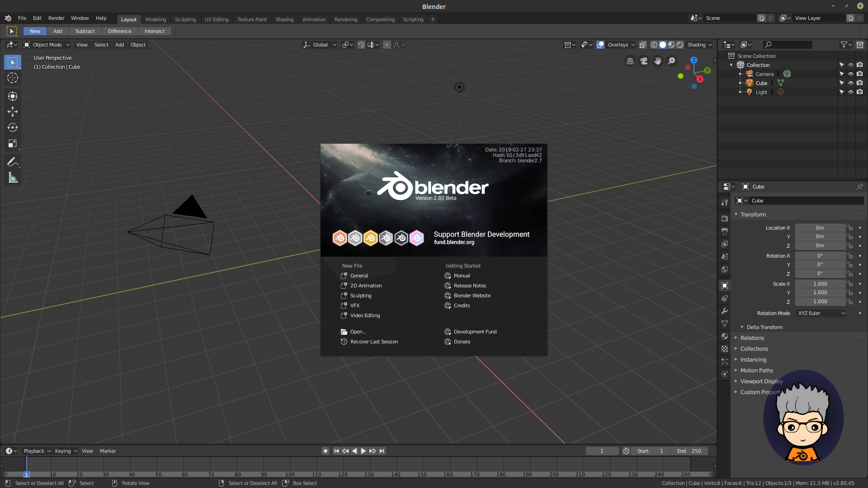This screenshot has height=488, width=868.
Task: Collapse the Collection in outliner
Action: coord(731,65)
